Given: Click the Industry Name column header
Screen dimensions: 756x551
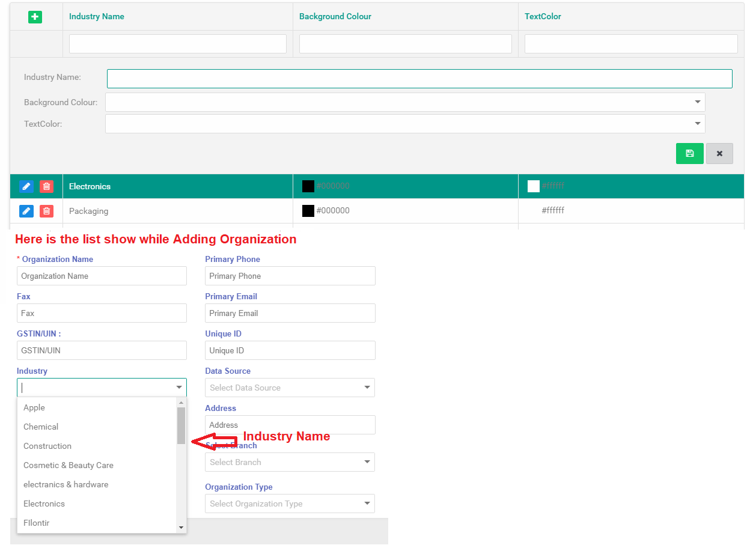Looking at the screenshot, I should pyautogui.click(x=97, y=17).
